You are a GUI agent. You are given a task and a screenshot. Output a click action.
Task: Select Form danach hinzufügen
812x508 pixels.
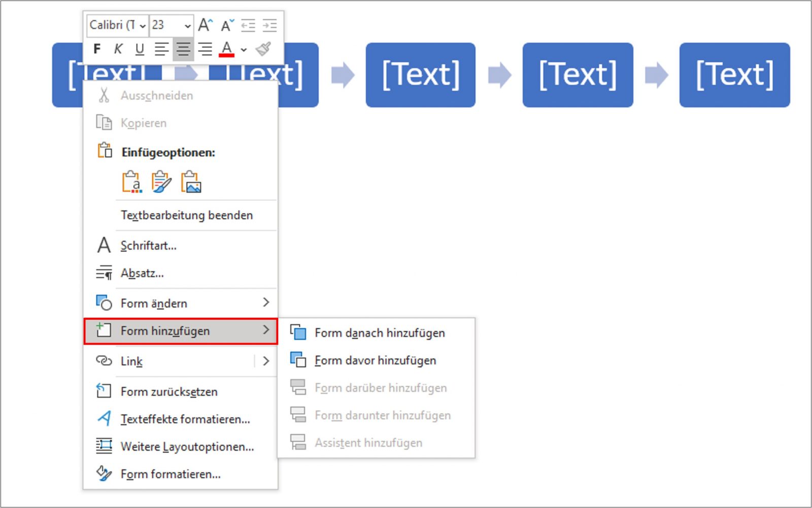click(x=379, y=333)
